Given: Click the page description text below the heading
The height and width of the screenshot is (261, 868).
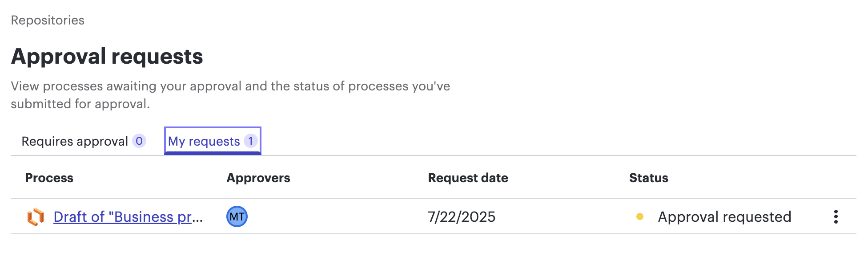Looking at the screenshot, I should [x=231, y=95].
